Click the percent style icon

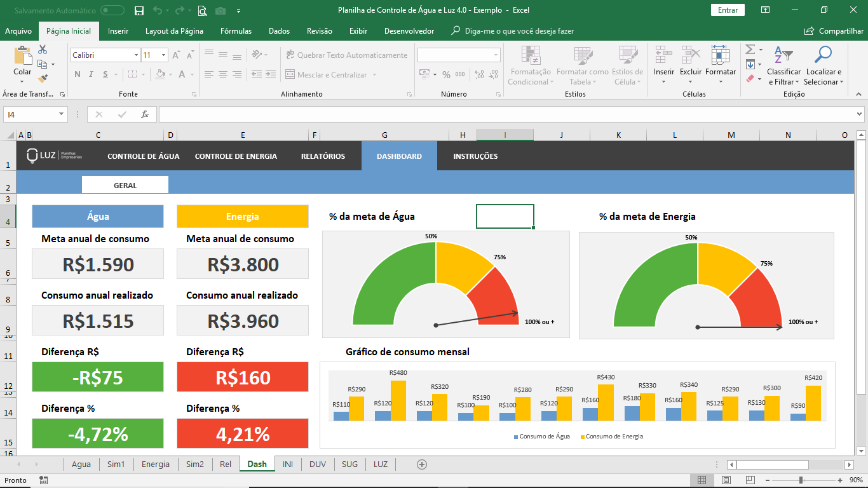tap(446, 74)
